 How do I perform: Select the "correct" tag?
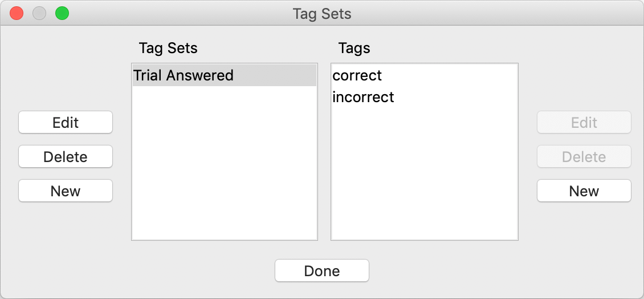tap(357, 75)
